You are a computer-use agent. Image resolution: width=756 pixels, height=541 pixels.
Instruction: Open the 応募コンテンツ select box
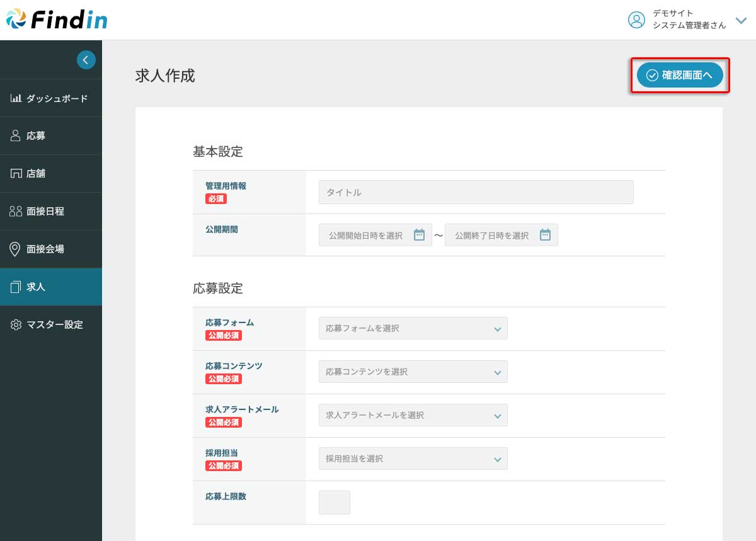point(413,372)
